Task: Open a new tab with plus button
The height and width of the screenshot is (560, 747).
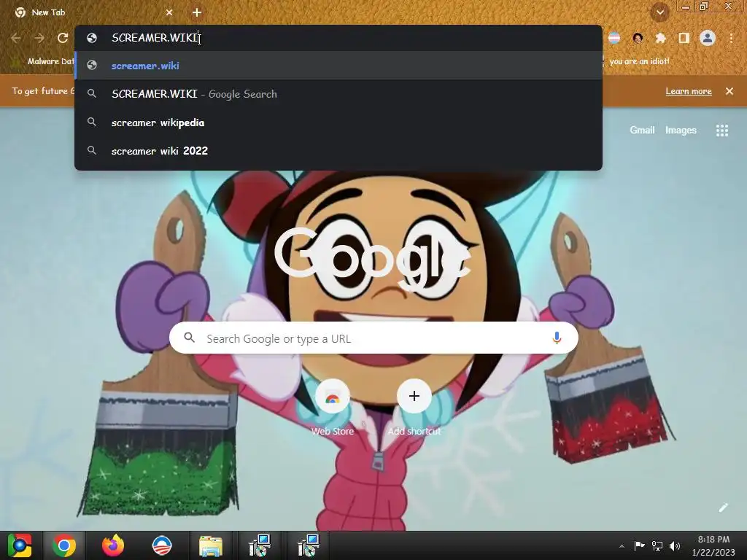Action: click(x=197, y=12)
